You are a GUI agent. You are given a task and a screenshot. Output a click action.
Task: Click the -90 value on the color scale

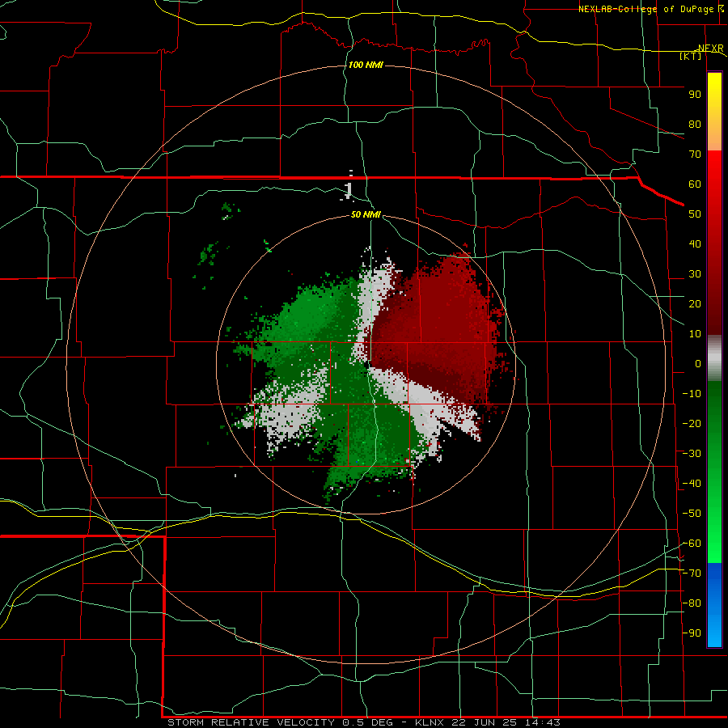pos(692,633)
